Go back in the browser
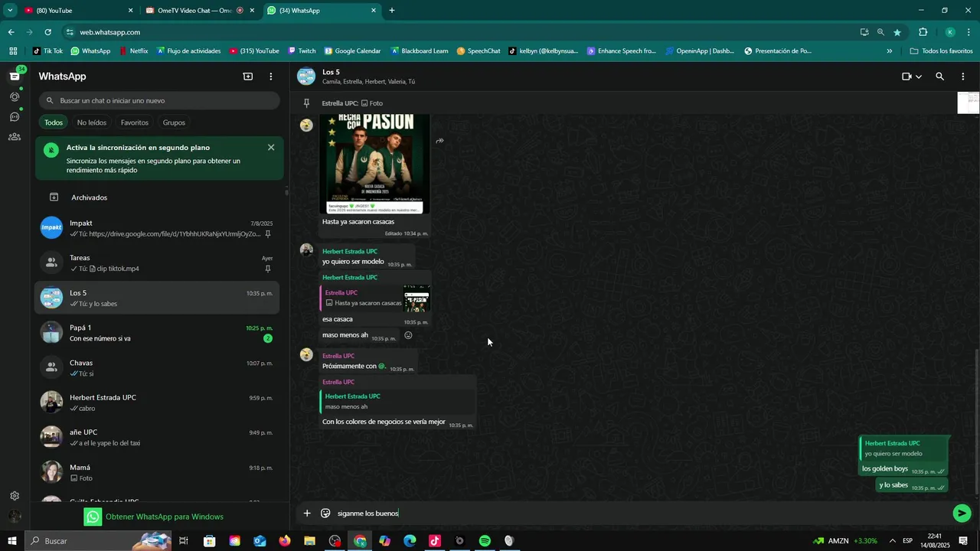 11,32
